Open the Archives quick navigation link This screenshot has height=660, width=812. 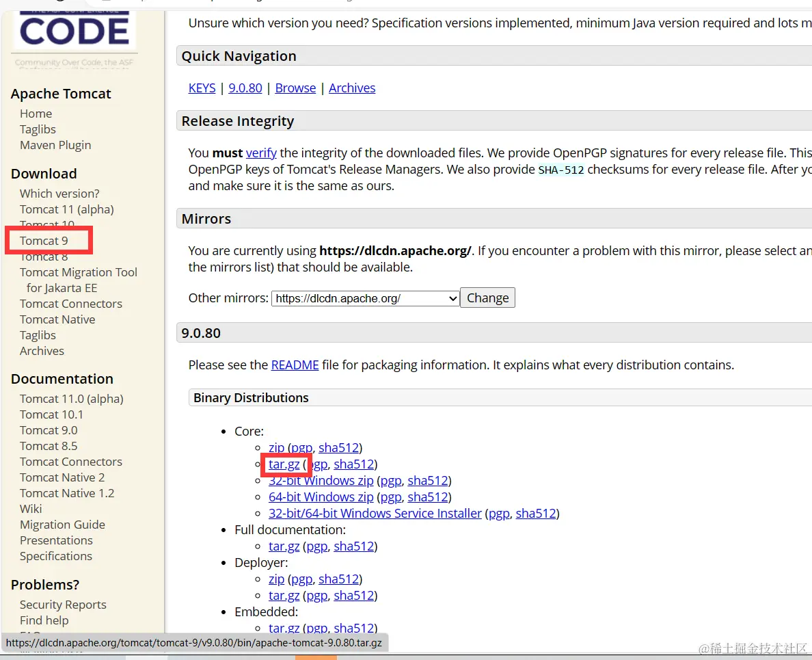352,88
